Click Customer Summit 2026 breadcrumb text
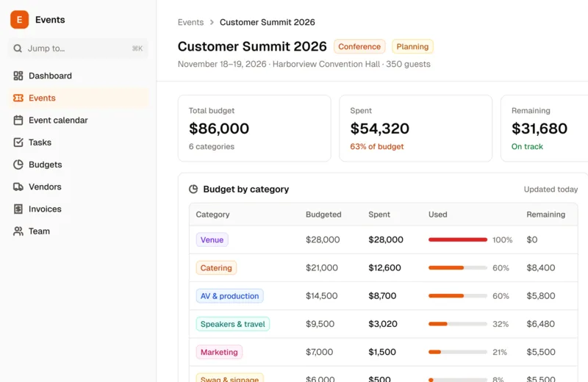Screen dimensions: 588x382 268,22
